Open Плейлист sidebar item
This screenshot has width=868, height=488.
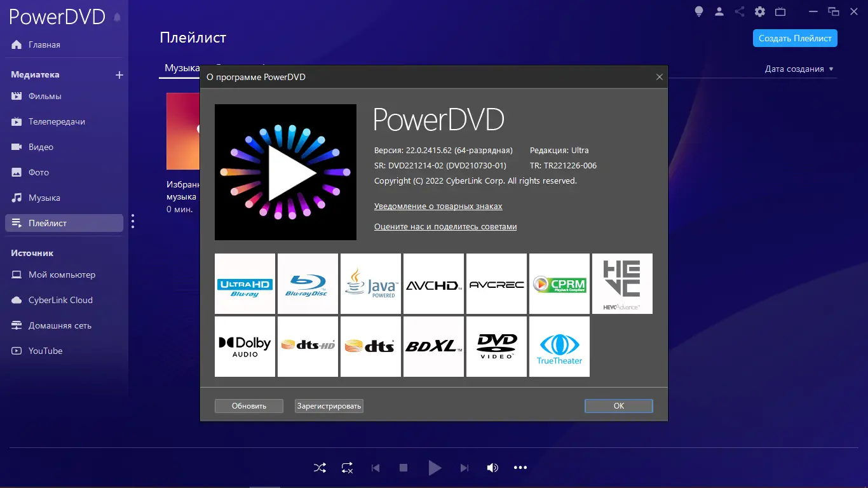[64, 223]
